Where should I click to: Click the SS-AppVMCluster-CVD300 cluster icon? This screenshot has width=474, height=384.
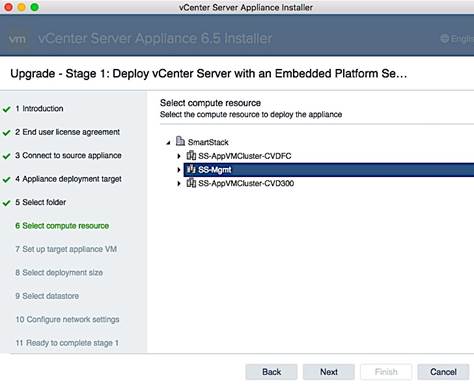tap(191, 183)
